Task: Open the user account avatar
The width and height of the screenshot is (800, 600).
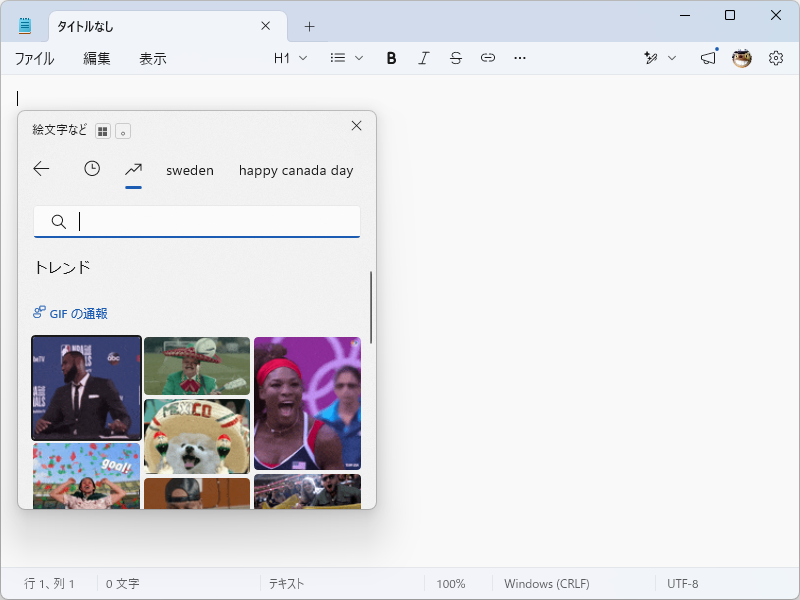Action: pyautogui.click(x=741, y=58)
